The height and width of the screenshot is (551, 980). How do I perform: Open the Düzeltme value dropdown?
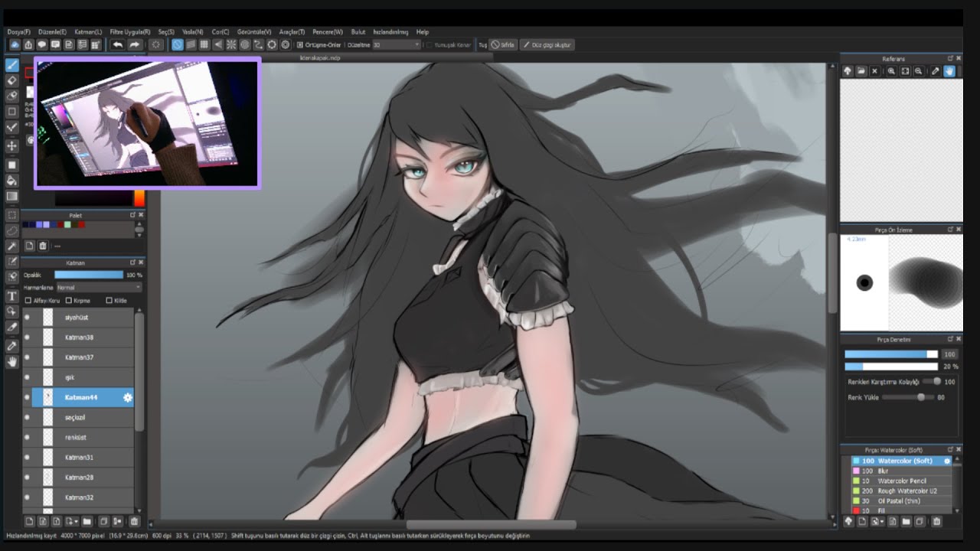397,45
